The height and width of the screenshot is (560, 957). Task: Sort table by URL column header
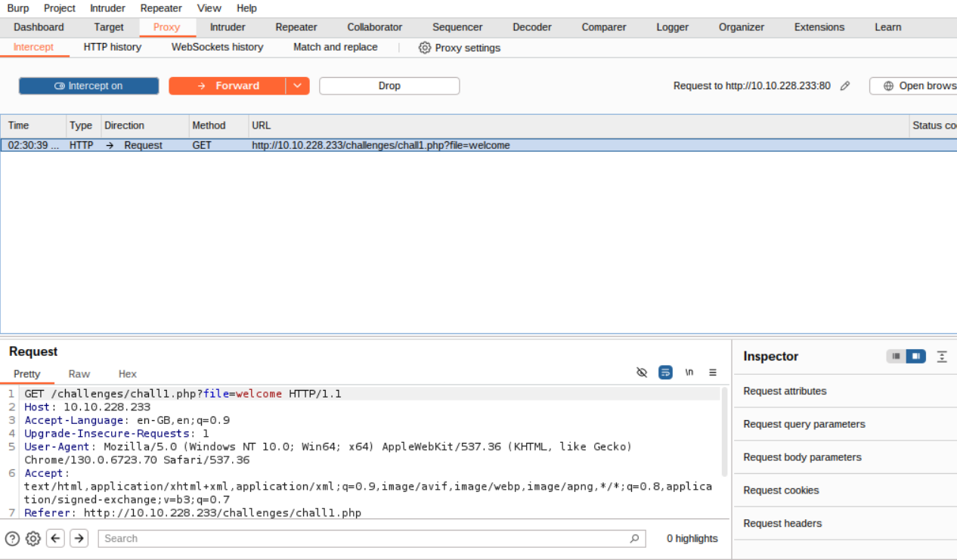point(578,125)
